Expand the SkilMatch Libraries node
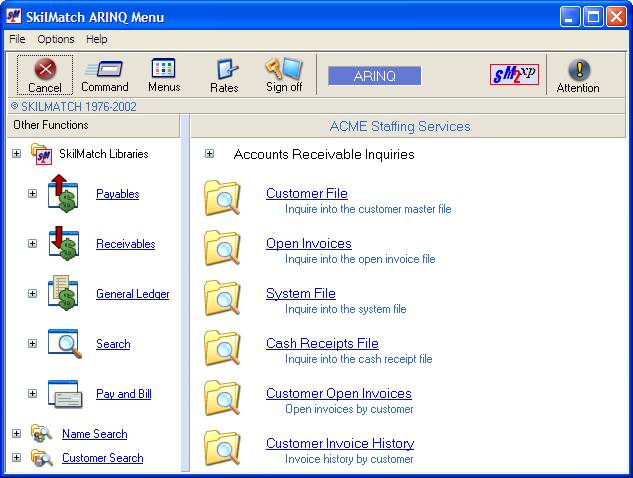 point(17,154)
